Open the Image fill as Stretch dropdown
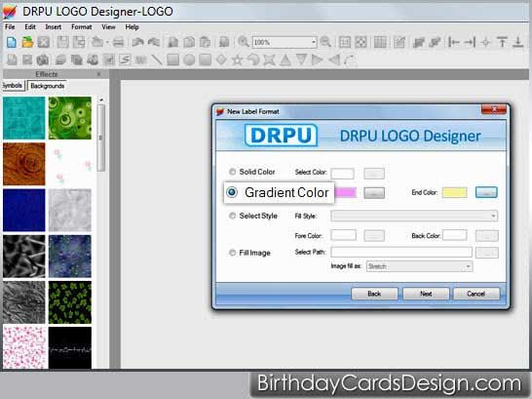The image size is (532, 399). 419,266
